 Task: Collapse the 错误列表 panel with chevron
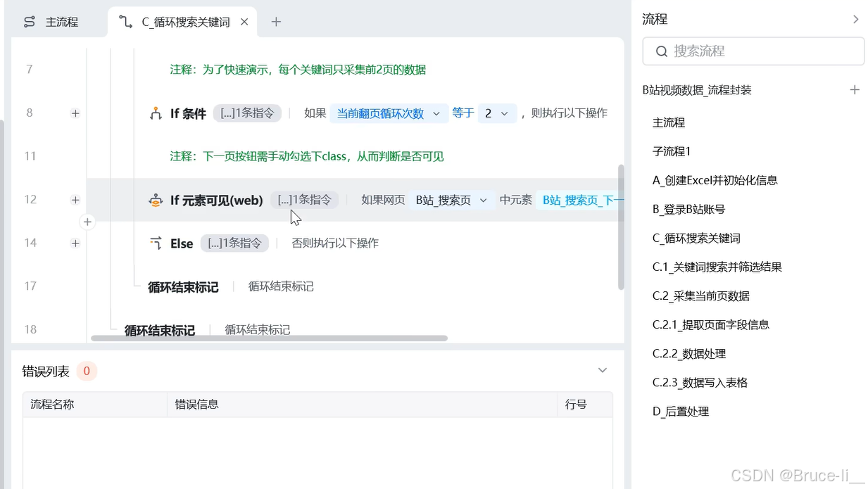click(602, 370)
